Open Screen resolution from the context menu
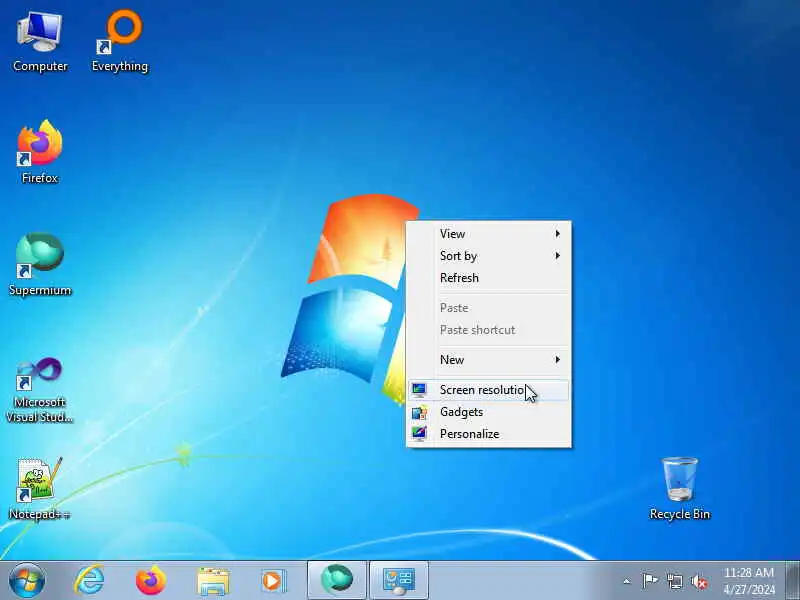 [488, 390]
